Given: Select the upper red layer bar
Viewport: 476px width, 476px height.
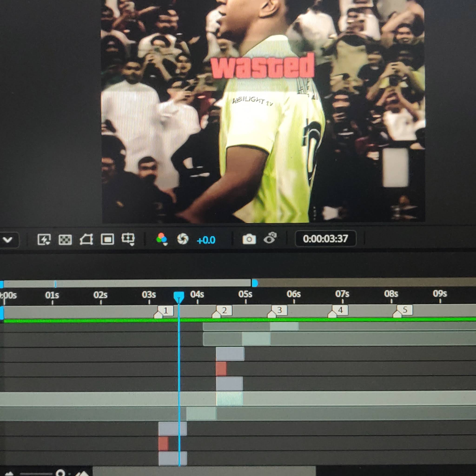Looking at the screenshot, I should (x=221, y=369).
